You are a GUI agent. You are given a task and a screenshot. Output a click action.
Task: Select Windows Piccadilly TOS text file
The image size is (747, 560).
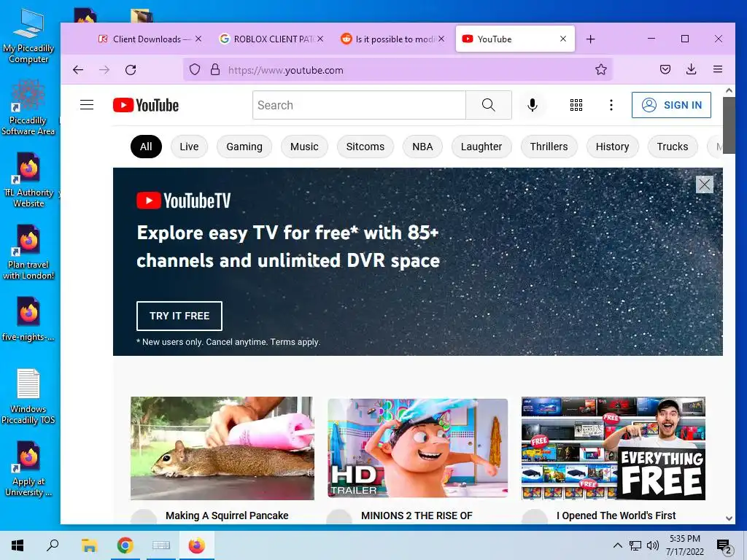click(28, 397)
